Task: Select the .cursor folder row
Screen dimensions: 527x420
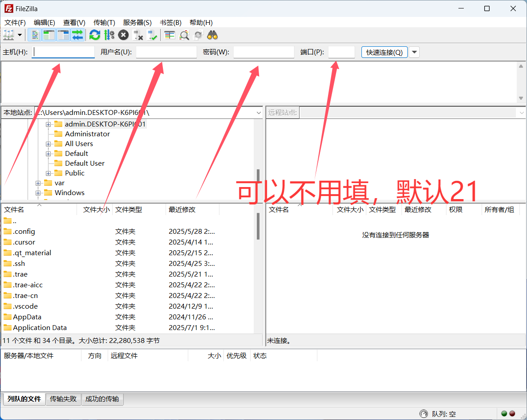Action: [128, 242]
